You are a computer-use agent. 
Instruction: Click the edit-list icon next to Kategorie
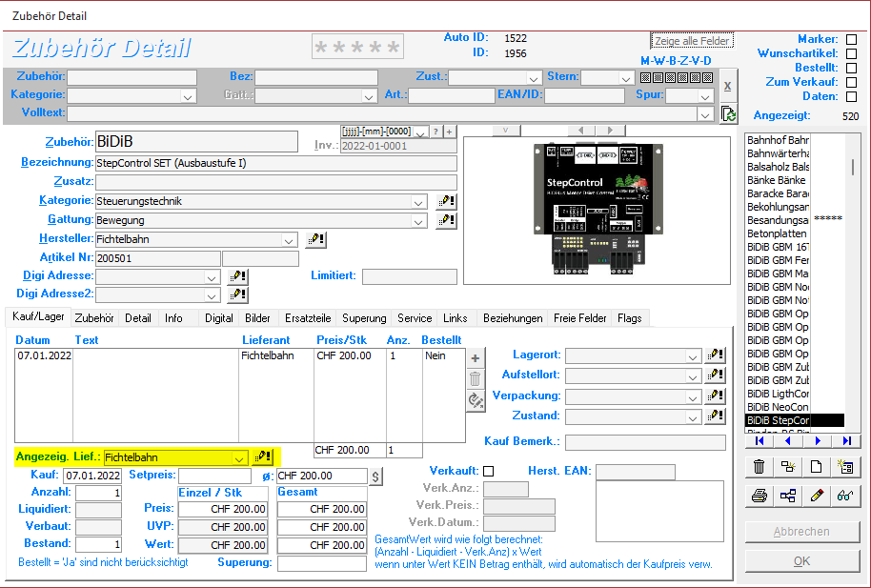tap(446, 201)
